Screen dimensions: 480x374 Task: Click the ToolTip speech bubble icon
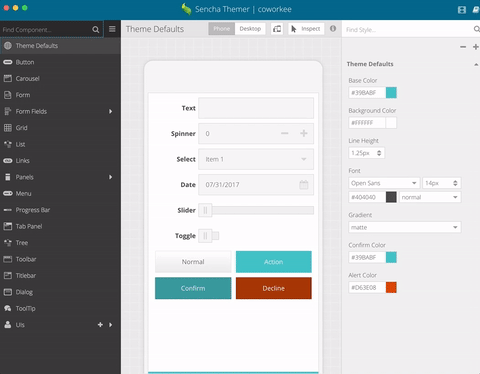pyautogui.click(x=8, y=308)
